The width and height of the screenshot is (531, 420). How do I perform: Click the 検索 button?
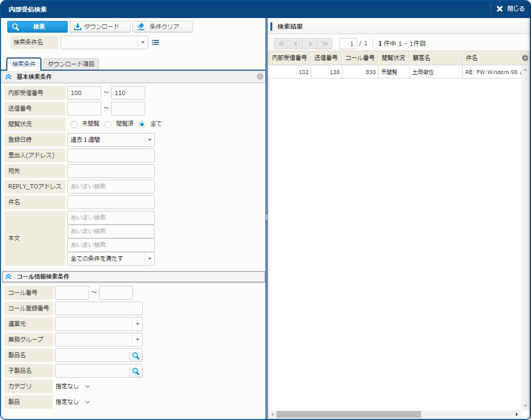[38, 27]
